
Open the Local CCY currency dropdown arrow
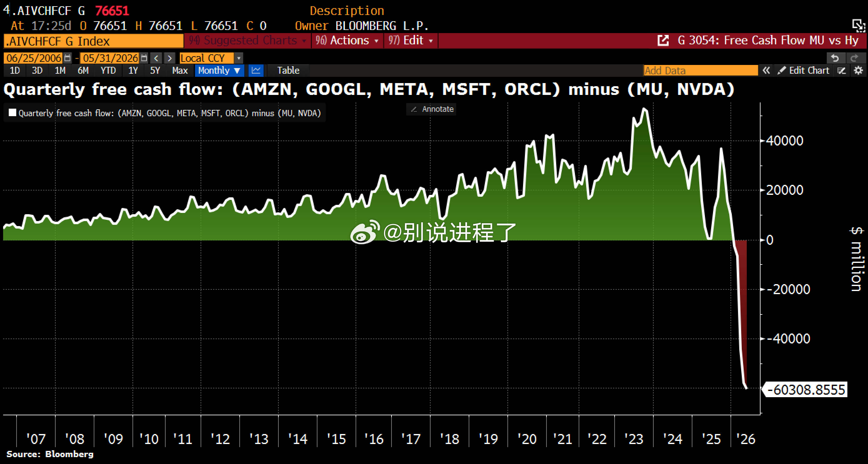[239, 58]
